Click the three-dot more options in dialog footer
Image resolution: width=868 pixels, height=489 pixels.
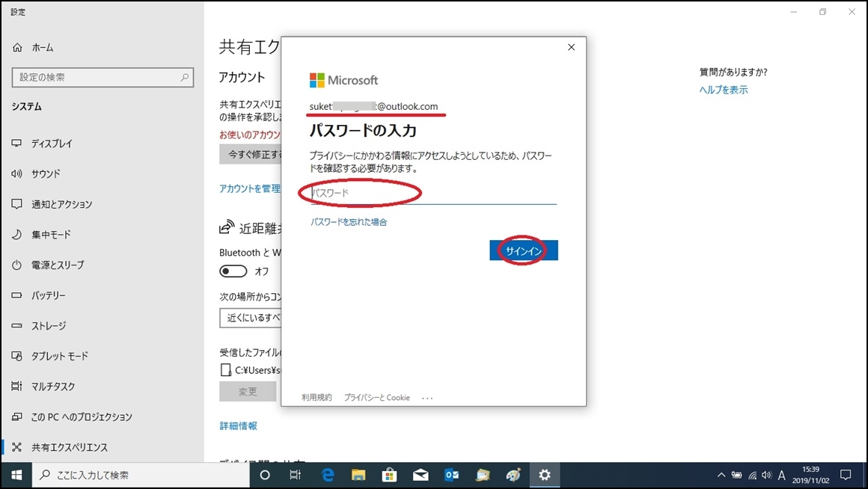point(427,398)
